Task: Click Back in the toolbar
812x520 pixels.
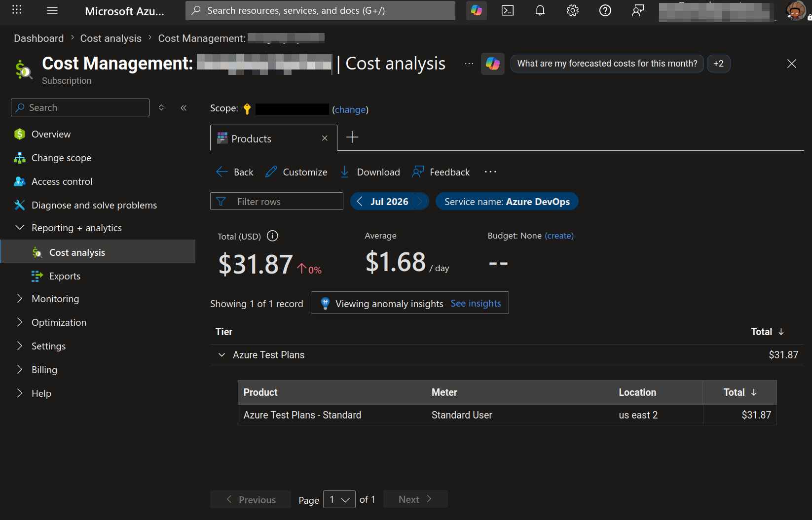Action: (x=235, y=172)
